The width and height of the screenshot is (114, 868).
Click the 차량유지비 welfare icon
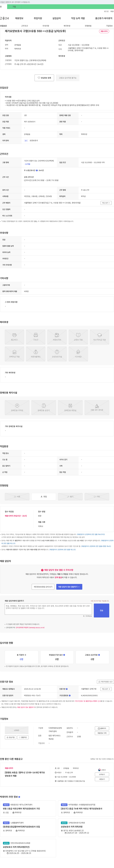57,337
